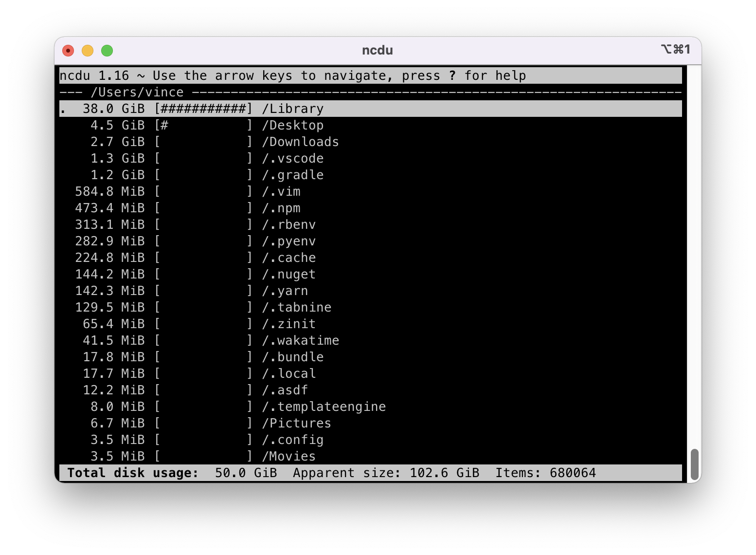
Task: Select the /.zinit directory
Action: [371, 324]
